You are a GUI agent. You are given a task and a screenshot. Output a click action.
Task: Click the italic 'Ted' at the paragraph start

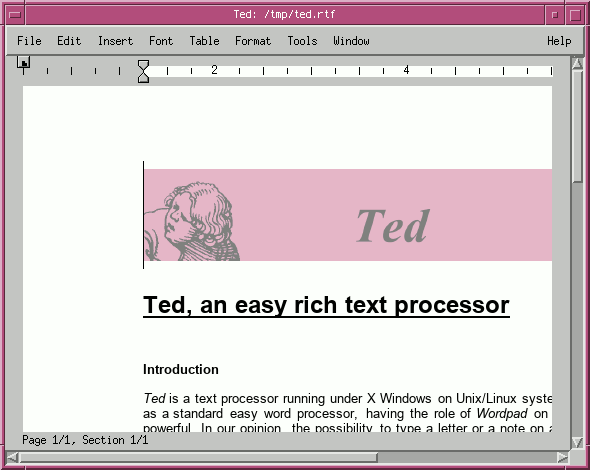tap(154, 398)
